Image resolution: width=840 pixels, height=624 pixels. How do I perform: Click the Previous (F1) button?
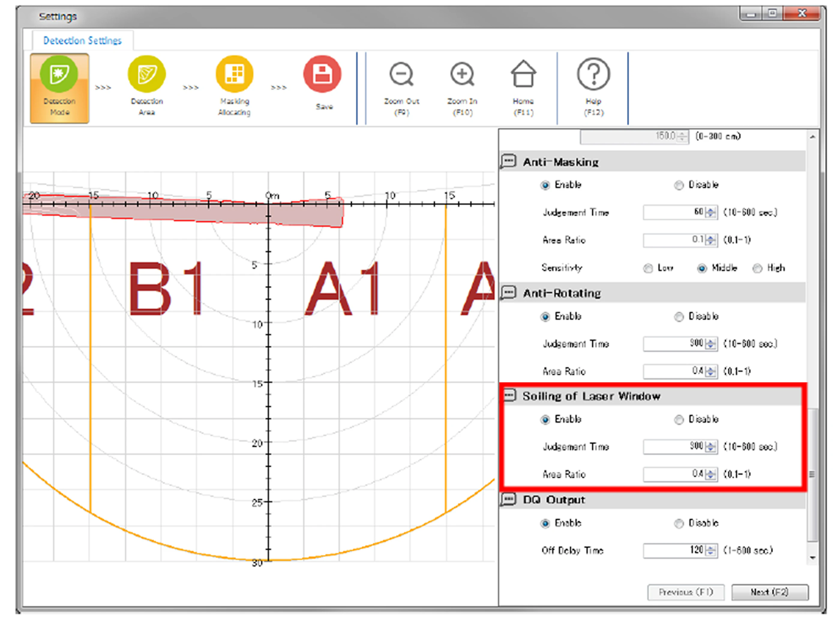click(685, 592)
